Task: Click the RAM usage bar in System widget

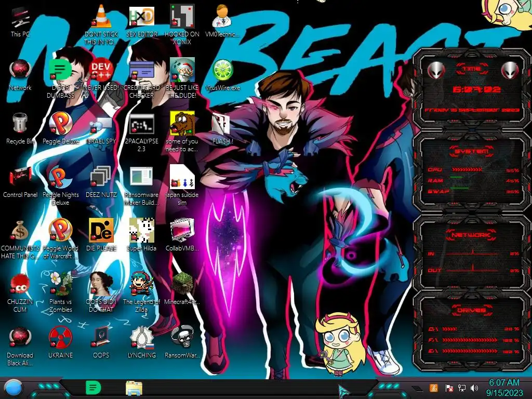Action: coord(456,178)
